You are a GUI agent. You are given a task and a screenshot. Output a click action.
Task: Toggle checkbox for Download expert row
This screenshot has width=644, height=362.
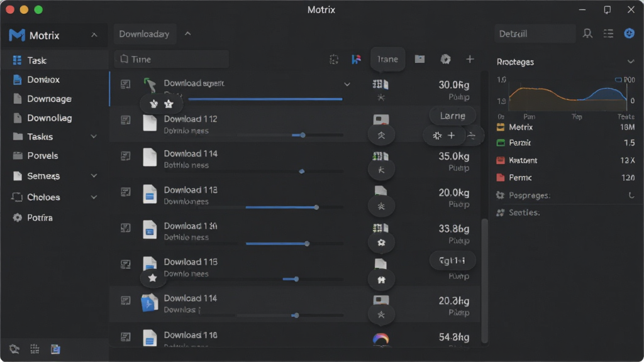coord(126,84)
